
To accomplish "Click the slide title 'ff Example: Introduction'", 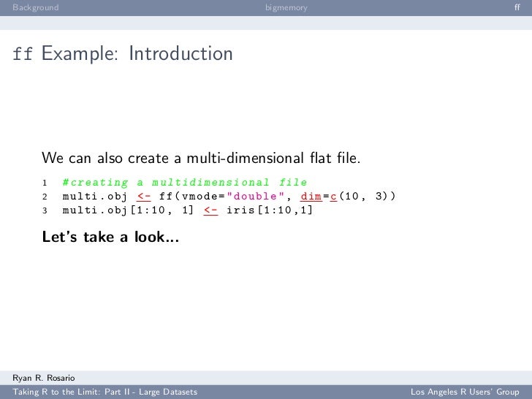I will tap(123, 53).
